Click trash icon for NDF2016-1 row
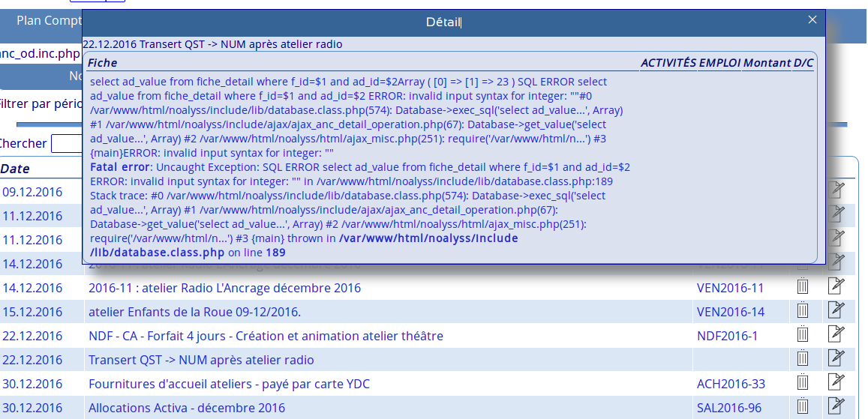 pos(802,335)
